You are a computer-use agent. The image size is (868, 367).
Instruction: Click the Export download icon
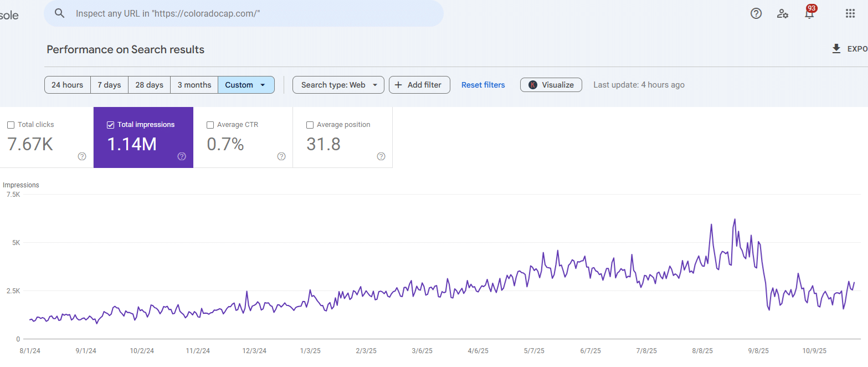836,49
